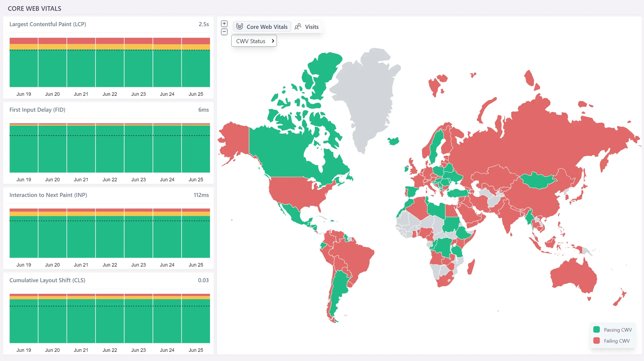Select the Jun 22 bar in LCP chart
644x361 pixels.
pos(110,62)
